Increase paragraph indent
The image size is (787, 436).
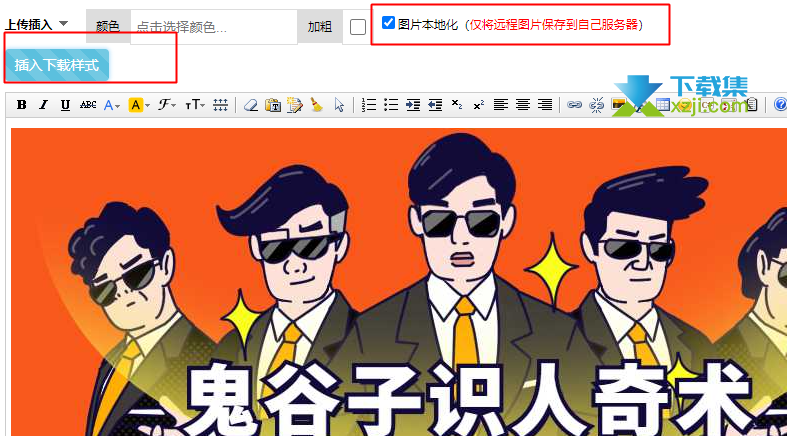tap(413, 105)
